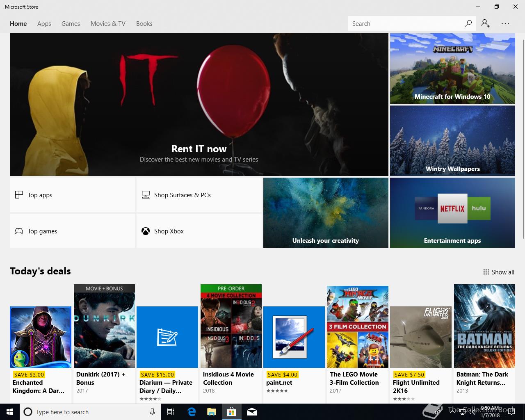Switch to the Games tab

pos(71,23)
